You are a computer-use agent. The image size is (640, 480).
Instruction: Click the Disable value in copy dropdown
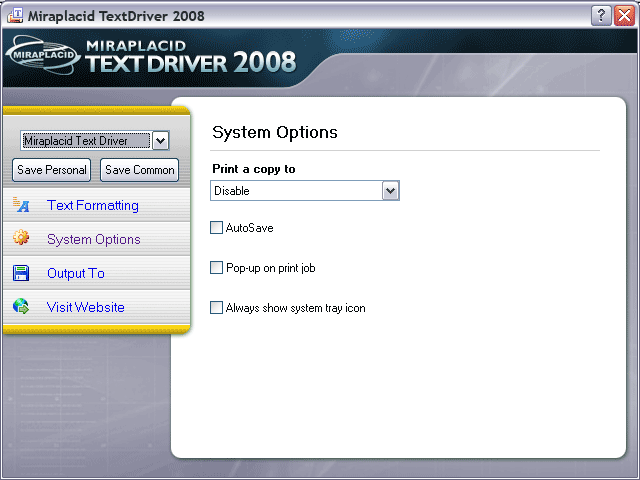(x=232, y=191)
